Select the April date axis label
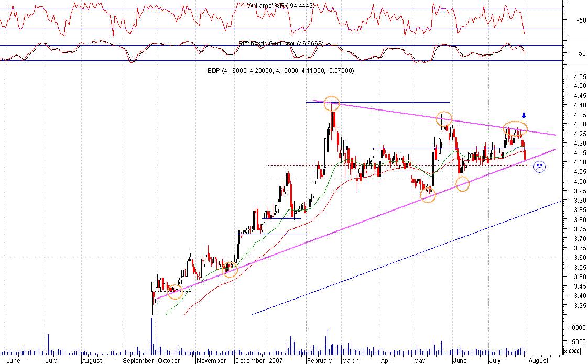The image size is (588, 364). coord(387,360)
